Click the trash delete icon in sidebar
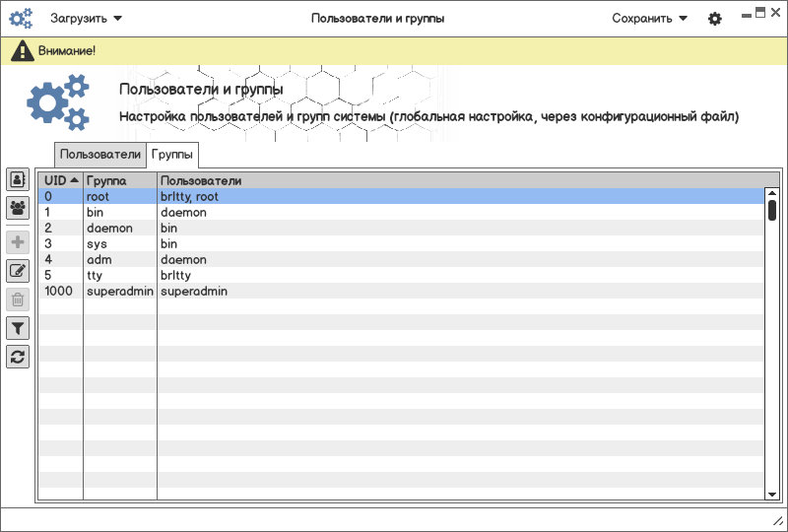Image resolution: width=788 pixels, height=532 pixels. (18, 299)
